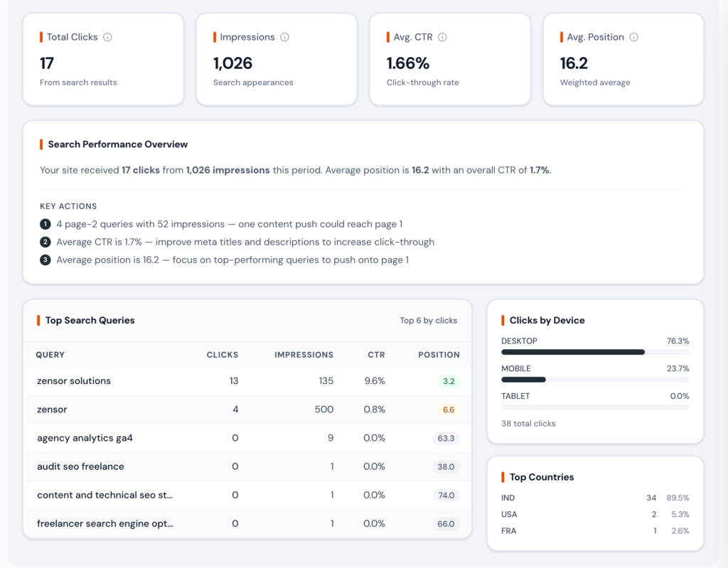Click the MOBILE device label
728x568 pixels.
point(515,368)
